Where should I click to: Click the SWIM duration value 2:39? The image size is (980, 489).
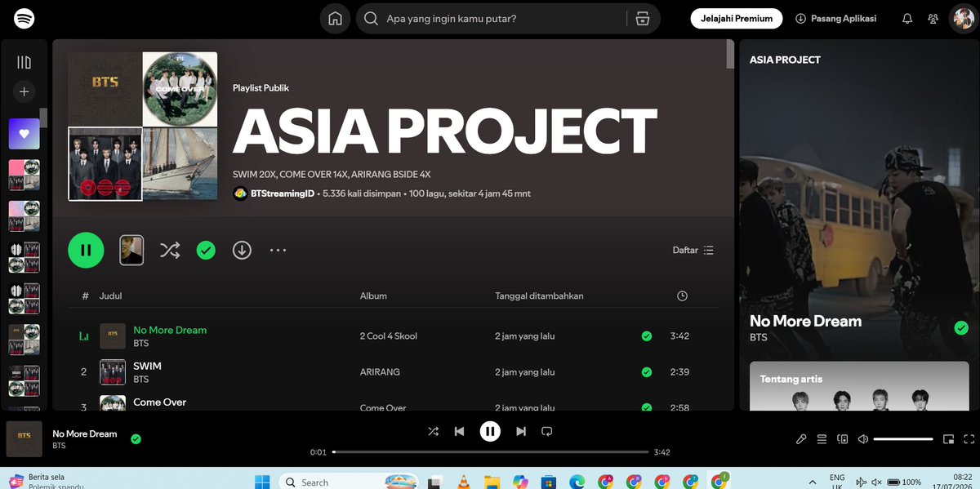(679, 371)
